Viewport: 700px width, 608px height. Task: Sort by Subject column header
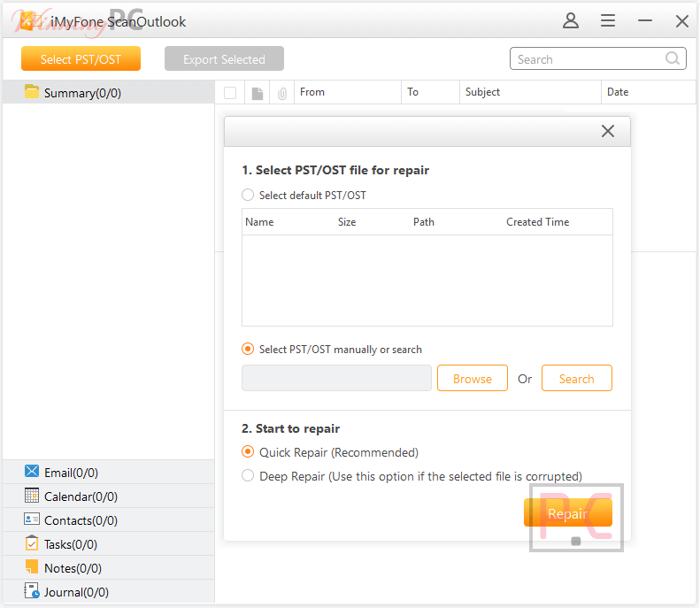point(530,92)
